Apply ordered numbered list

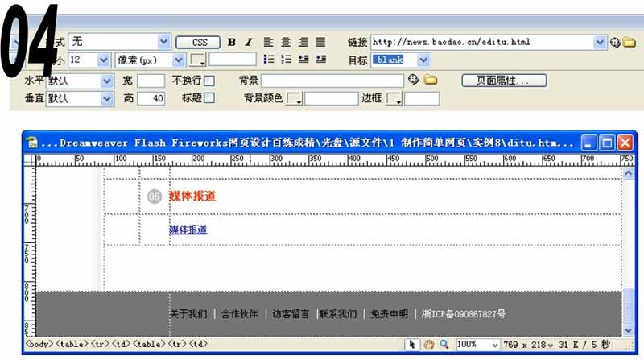tap(287, 59)
